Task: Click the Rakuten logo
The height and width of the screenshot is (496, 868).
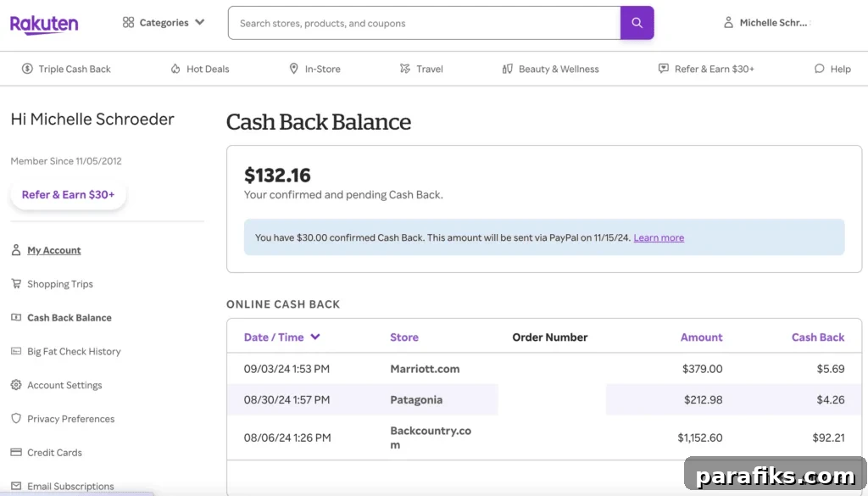Action: click(44, 25)
